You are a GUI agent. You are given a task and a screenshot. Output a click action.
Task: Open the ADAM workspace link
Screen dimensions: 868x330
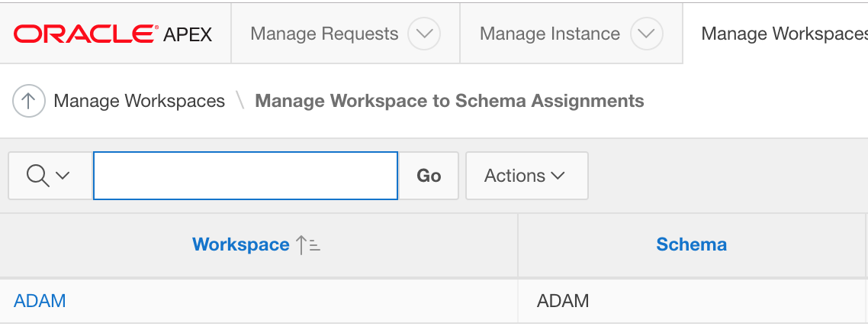pyautogui.click(x=40, y=301)
